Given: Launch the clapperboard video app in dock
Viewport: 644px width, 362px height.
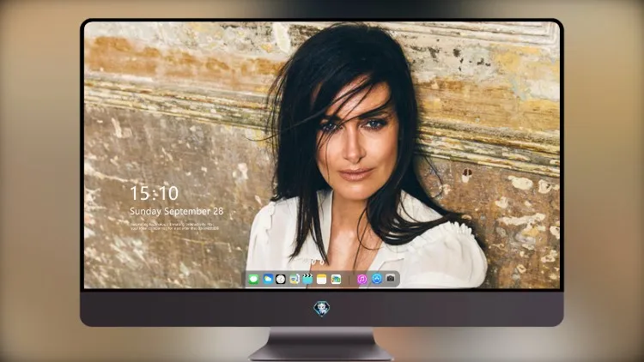Looking at the screenshot, I should (307, 279).
